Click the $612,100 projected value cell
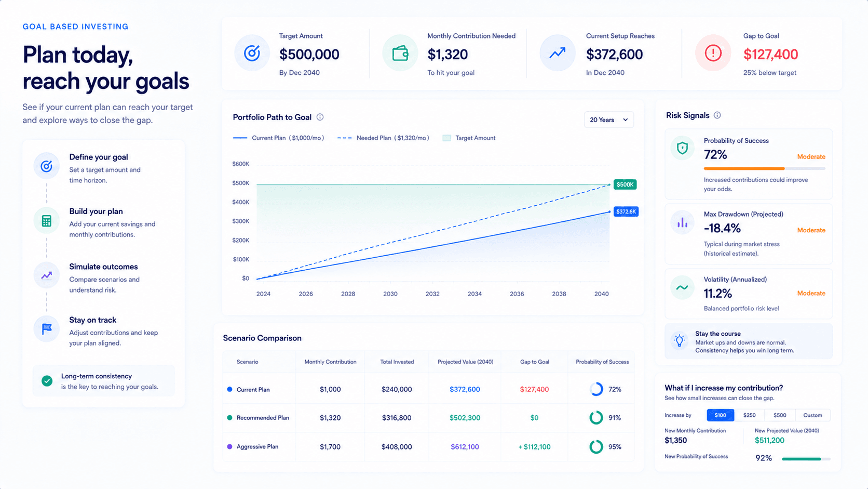868x489 pixels. 465,447
